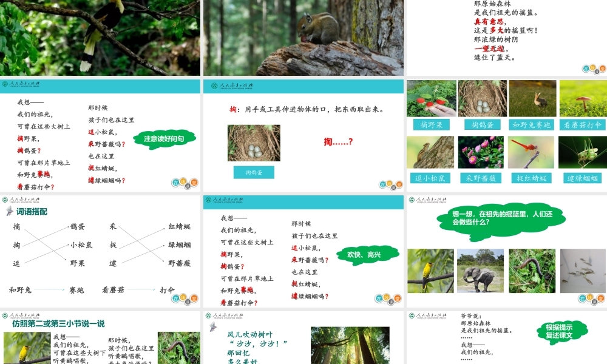Screen dimensions: 607x364
Task: Click the dragonfly photo above 捉红蜻蜓
Action: point(533,150)
